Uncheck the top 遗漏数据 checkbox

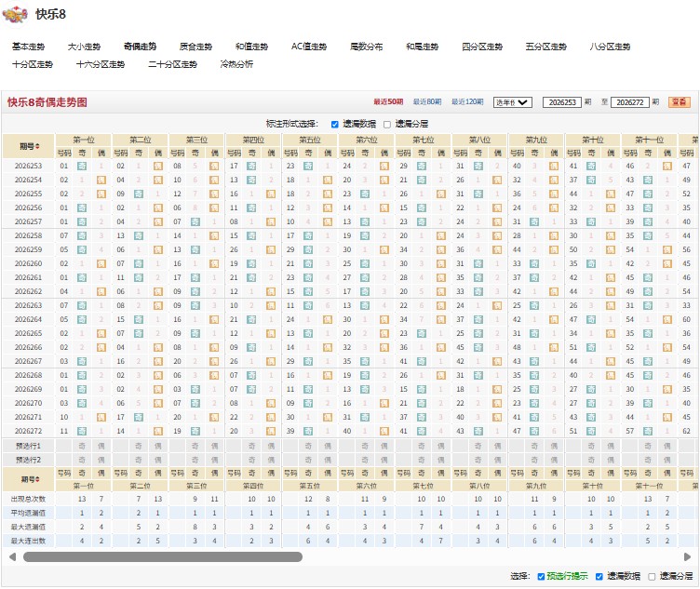pyautogui.click(x=335, y=124)
